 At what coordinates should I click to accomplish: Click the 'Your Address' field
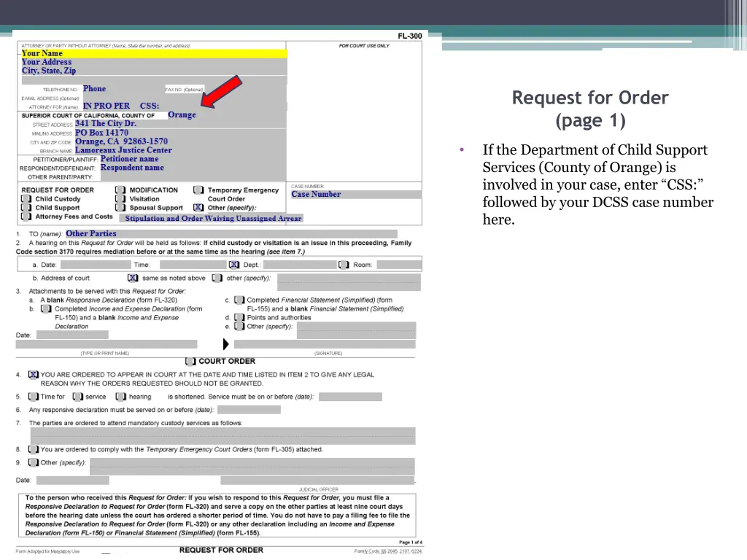coord(154,63)
